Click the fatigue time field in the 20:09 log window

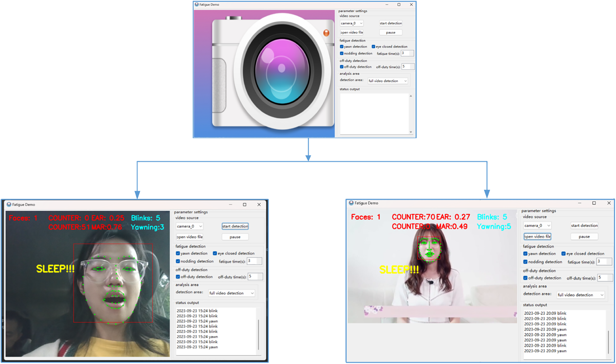[604, 262]
